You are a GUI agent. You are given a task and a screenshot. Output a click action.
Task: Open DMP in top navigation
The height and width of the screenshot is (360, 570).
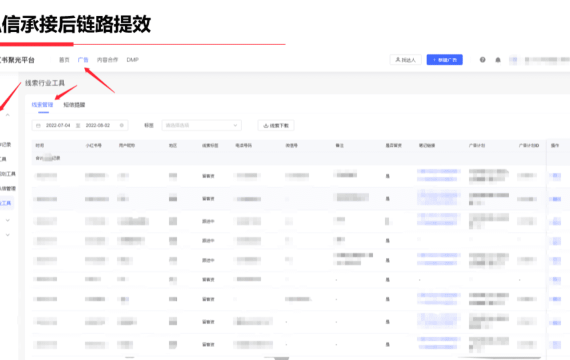click(132, 60)
